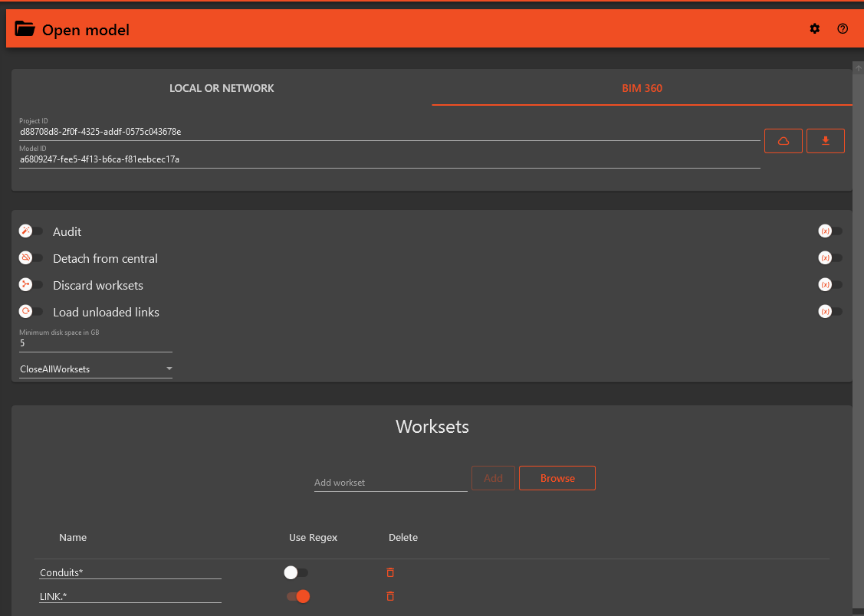Toggle variable switch for Audit option
864x616 pixels.
pyautogui.click(x=830, y=231)
